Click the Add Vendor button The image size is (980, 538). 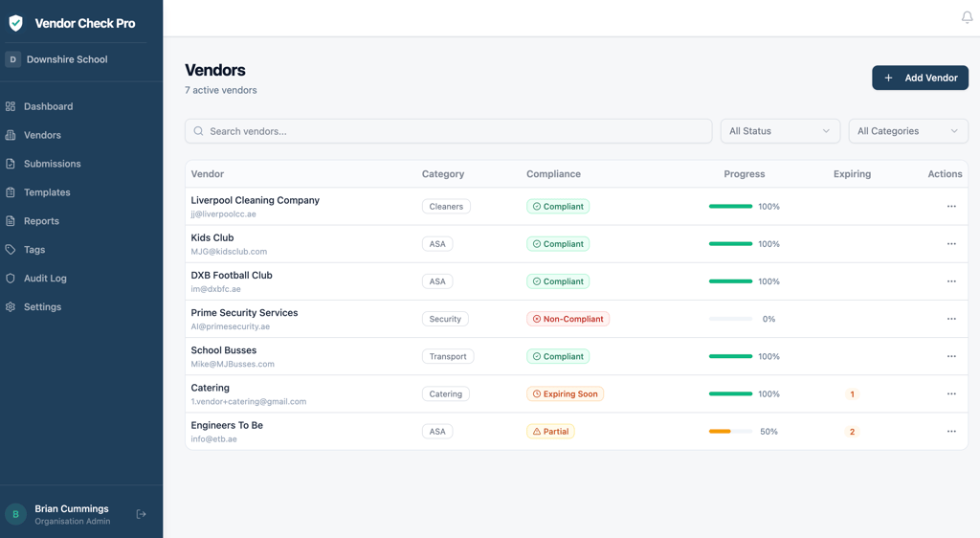(920, 78)
